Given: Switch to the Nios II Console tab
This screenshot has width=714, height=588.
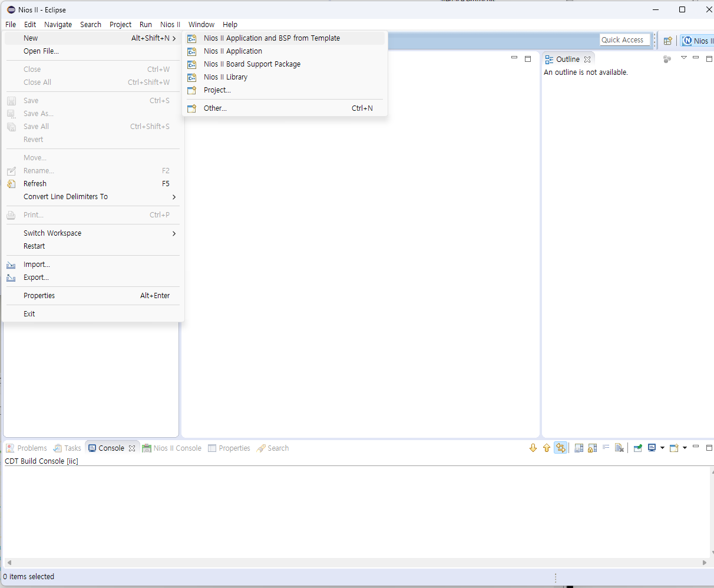Looking at the screenshot, I should pyautogui.click(x=172, y=448).
